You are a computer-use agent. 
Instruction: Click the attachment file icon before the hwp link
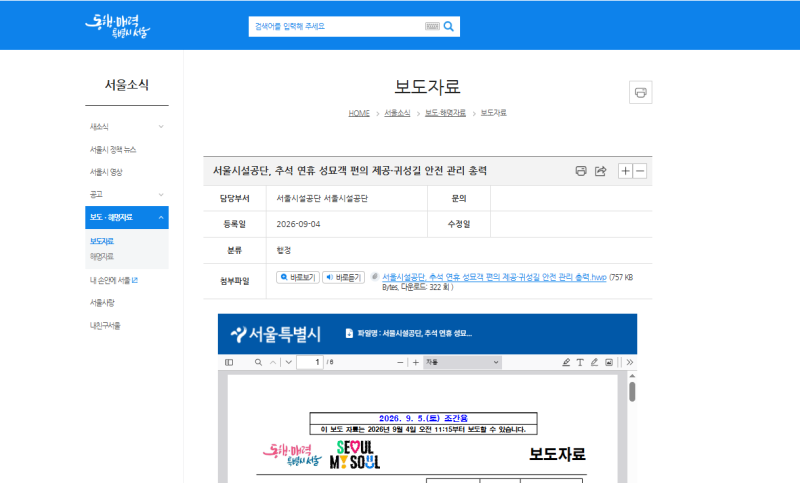pyautogui.click(x=374, y=276)
